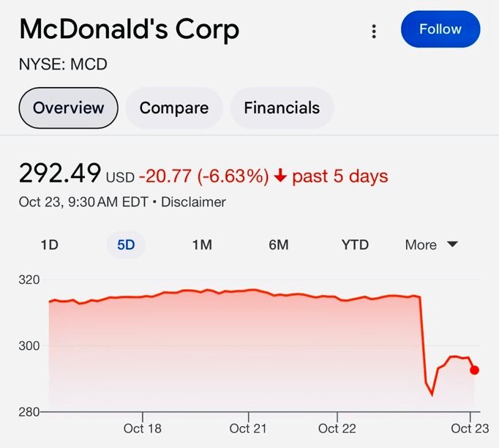Select the YTD time range
The height and width of the screenshot is (448, 499).
(x=355, y=244)
